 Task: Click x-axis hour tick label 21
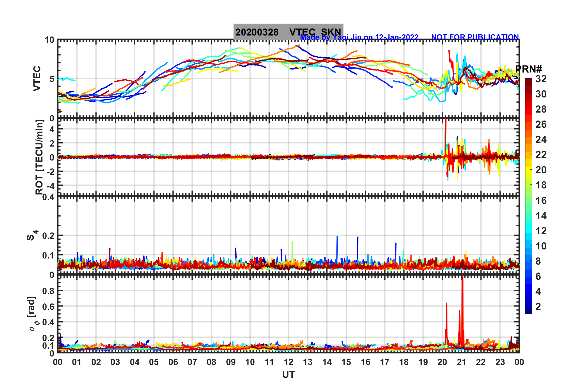(462, 362)
